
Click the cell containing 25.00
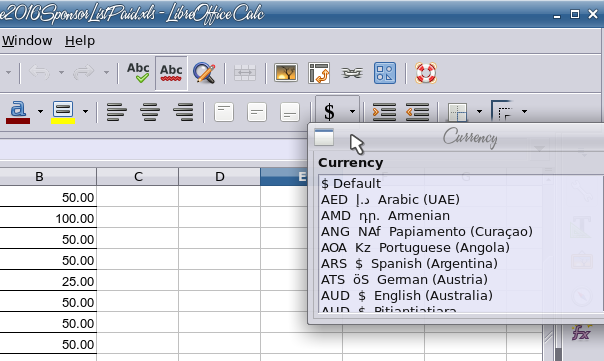click(48, 281)
